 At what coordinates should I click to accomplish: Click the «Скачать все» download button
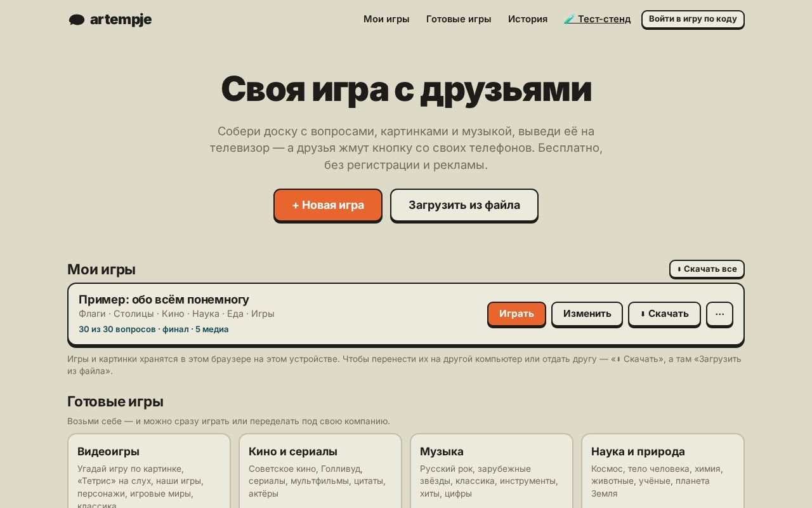(707, 269)
